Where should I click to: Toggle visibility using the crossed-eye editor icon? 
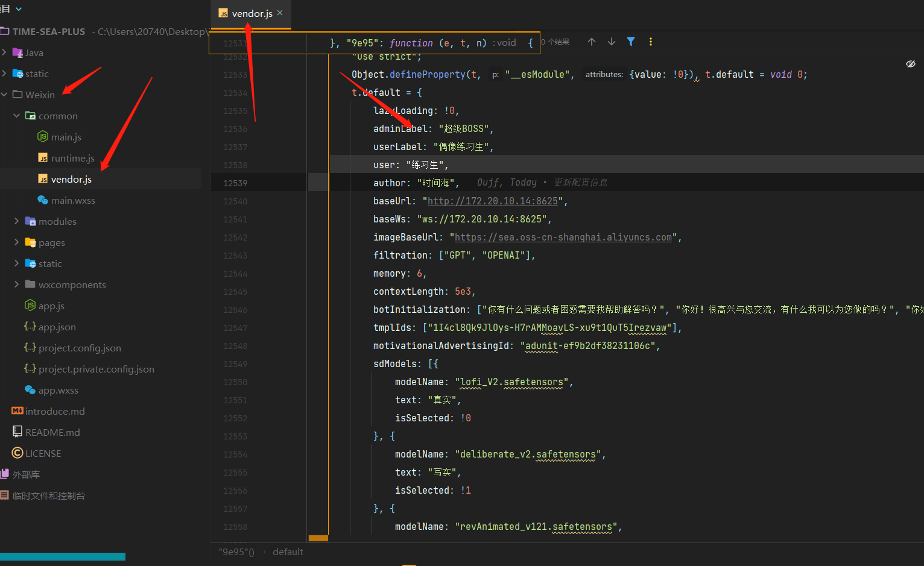coord(911,63)
